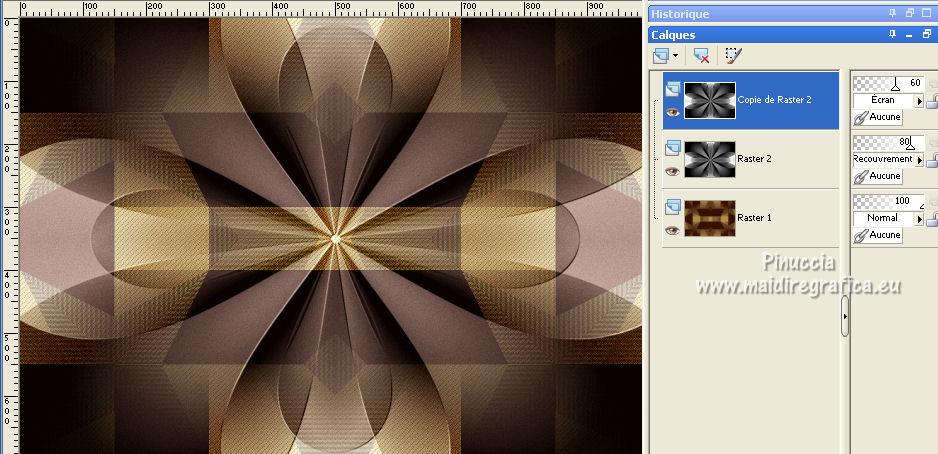The height and width of the screenshot is (454, 938).
Task: Toggle transparency lock for Raster 2
Action: point(932,160)
